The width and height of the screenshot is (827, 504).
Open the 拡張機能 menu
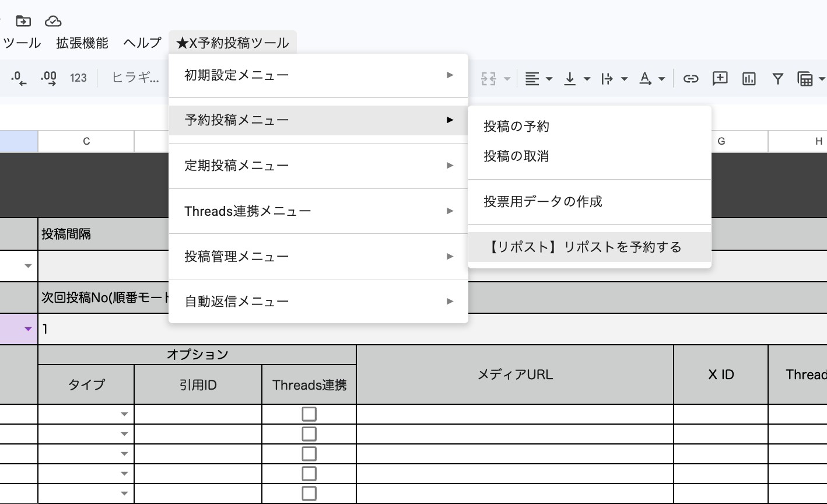point(82,43)
